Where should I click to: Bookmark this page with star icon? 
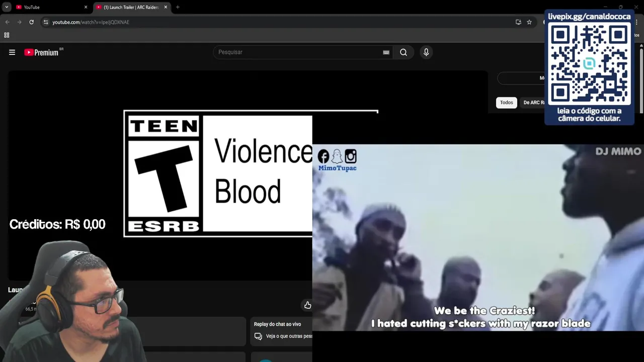[x=529, y=22]
